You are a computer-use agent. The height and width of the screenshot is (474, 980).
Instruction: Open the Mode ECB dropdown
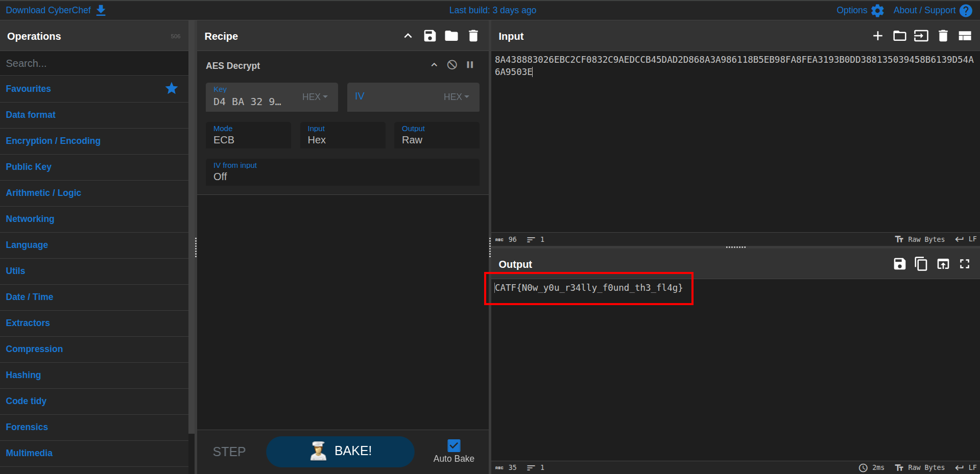pos(248,135)
